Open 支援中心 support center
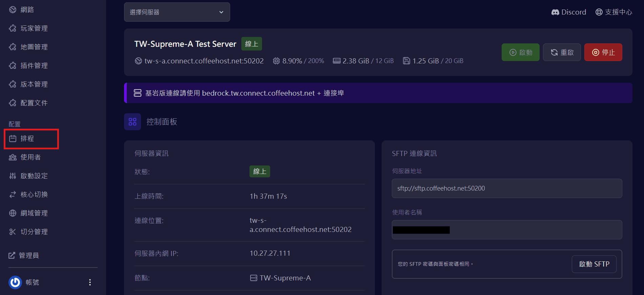 [614, 12]
